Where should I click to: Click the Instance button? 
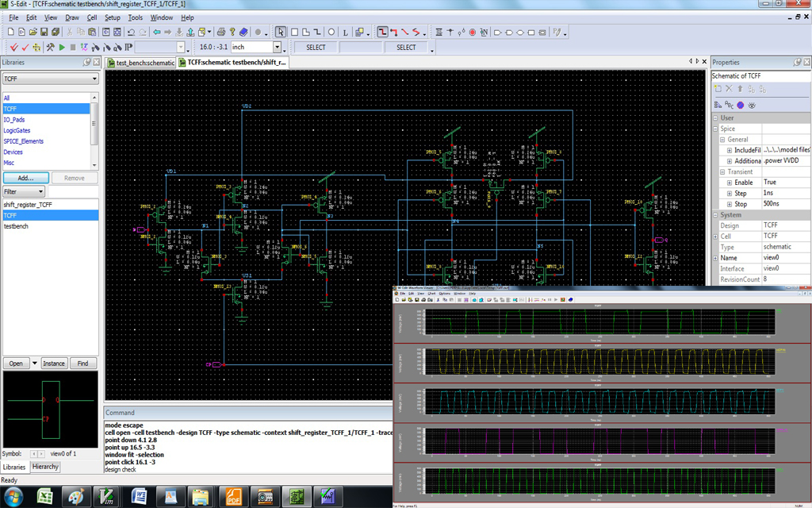[x=54, y=364]
